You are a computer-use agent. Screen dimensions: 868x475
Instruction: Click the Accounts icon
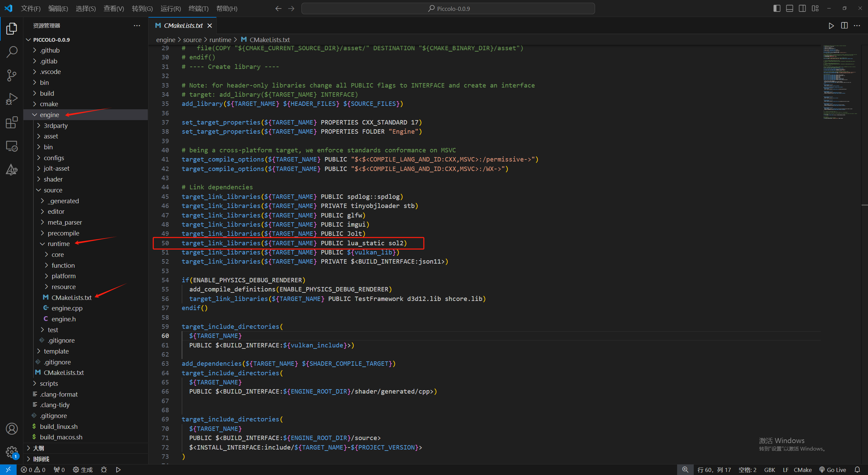[12, 429]
